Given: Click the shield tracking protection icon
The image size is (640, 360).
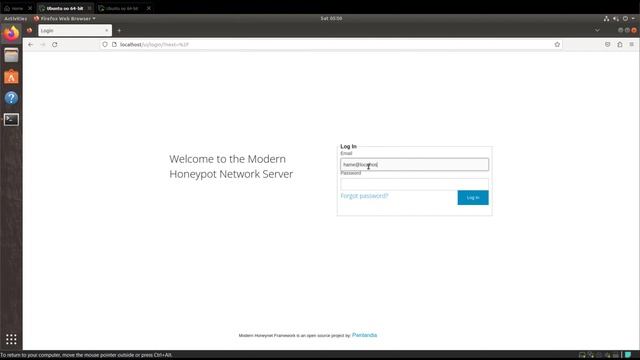Looking at the screenshot, I should point(105,44).
